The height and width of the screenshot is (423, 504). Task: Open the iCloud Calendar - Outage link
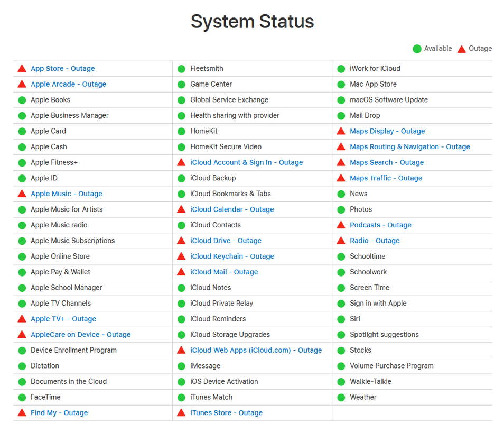coord(232,209)
